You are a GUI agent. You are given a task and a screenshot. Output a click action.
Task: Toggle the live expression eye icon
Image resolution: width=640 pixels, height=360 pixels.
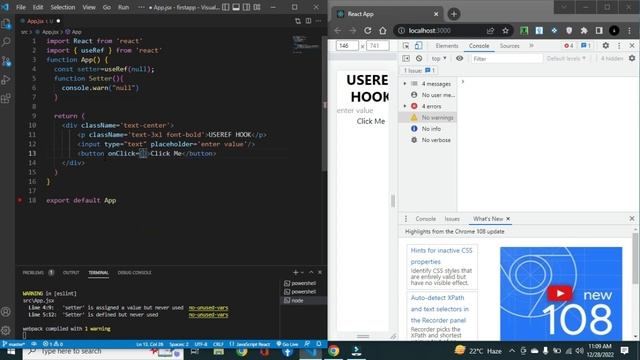pyautogui.click(x=459, y=58)
